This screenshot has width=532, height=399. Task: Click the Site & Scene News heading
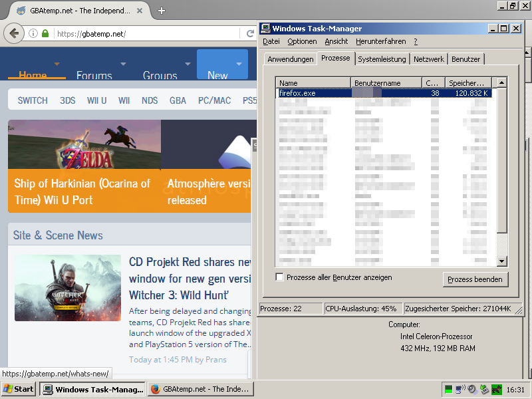tap(58, 235)
